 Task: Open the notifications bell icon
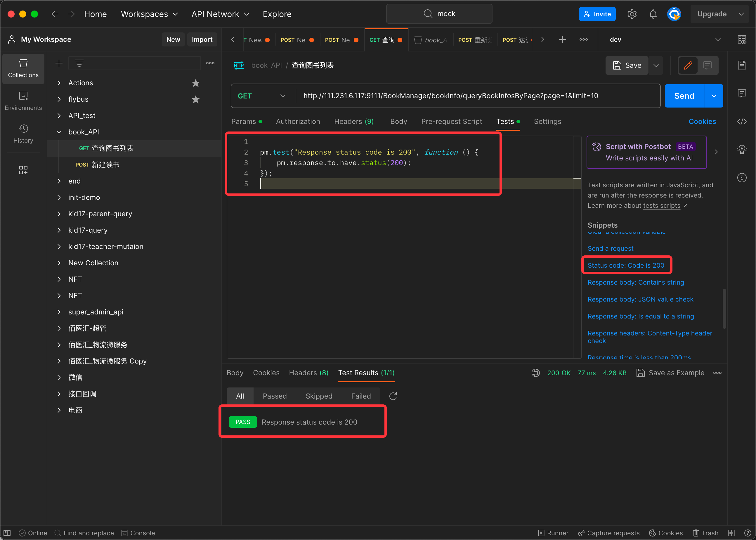click(653, 14)
